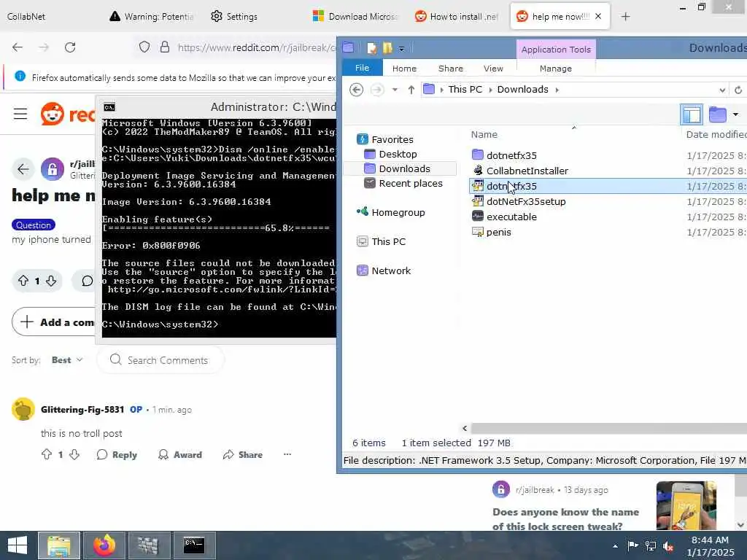
Task: Click the Explorer horizontal scrollbar
Action: [x=608, y=428]
